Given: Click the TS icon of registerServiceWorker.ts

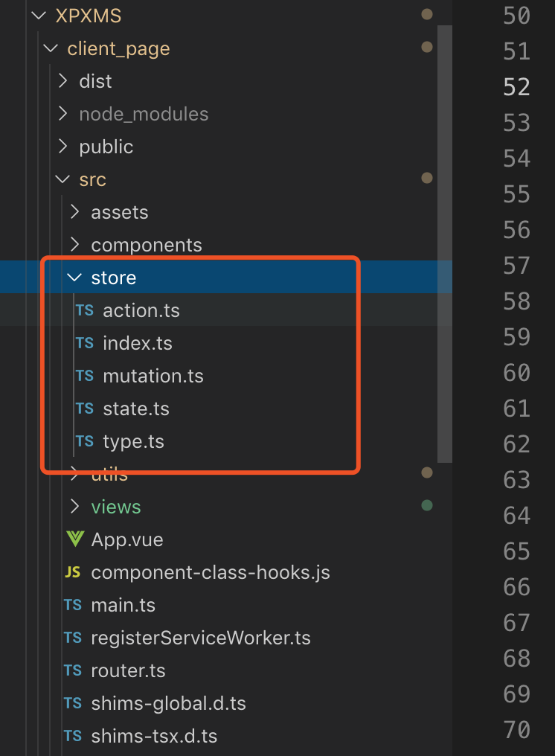Looking at the screenshot, I should 73,638.
